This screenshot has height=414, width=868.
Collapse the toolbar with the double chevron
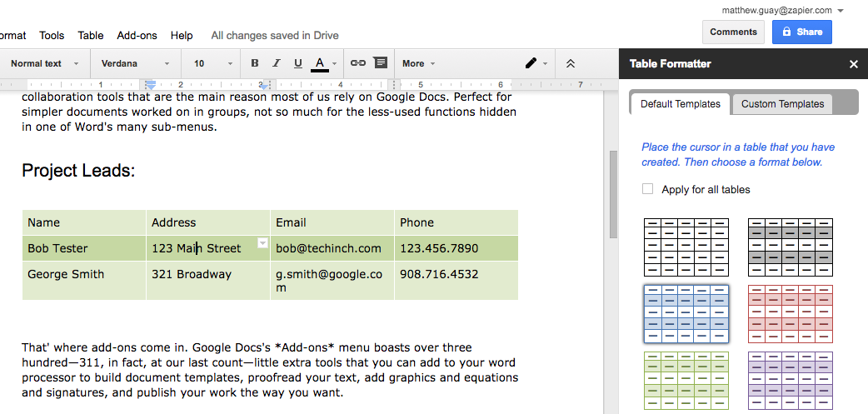(x=571, y=63)
